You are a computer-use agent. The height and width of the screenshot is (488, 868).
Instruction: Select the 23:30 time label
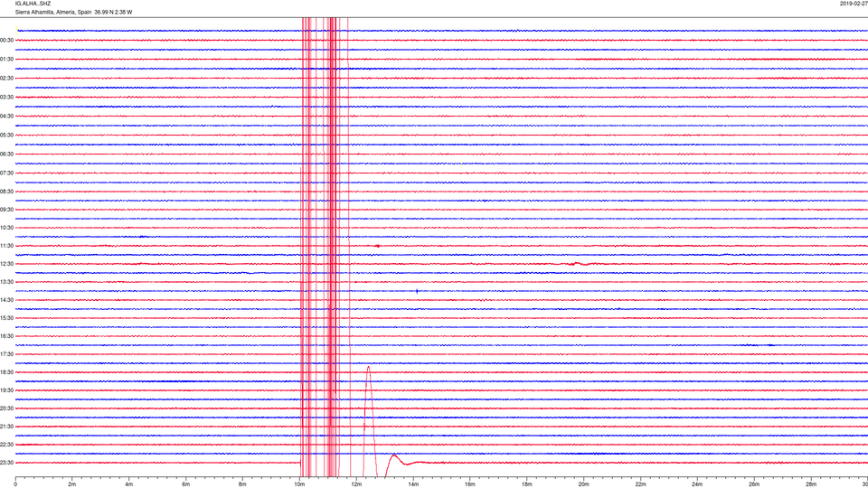(6, 463)
